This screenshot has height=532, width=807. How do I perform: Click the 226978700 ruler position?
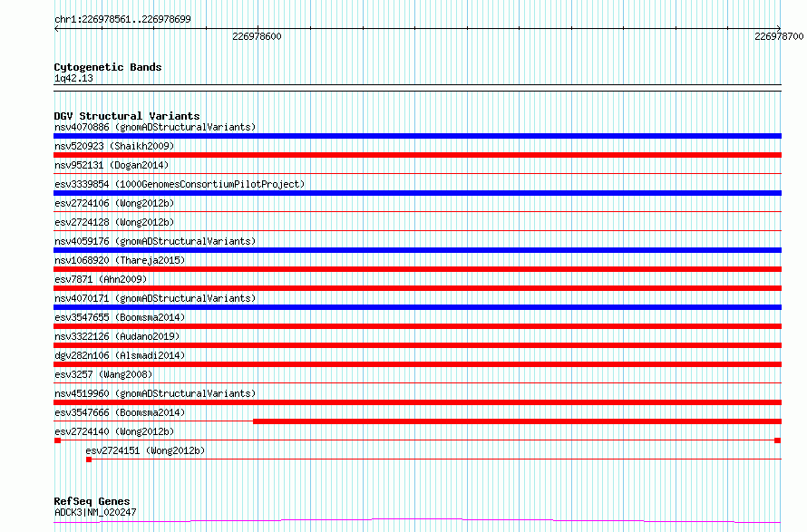[x=779, y=36]
